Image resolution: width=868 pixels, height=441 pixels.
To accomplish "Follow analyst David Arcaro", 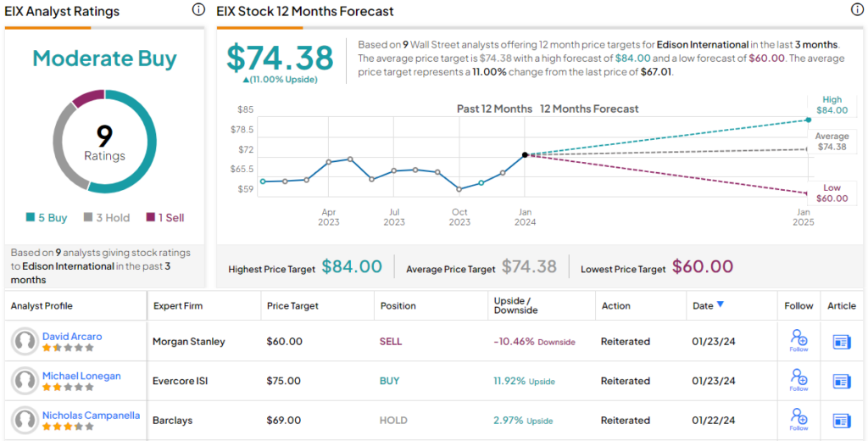I will click(x=798, y=341).
